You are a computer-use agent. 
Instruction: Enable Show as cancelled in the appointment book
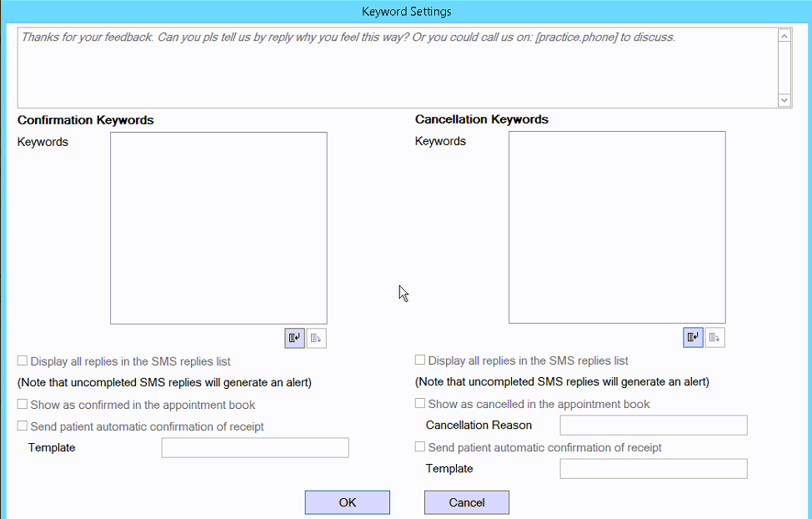(420, 403)
